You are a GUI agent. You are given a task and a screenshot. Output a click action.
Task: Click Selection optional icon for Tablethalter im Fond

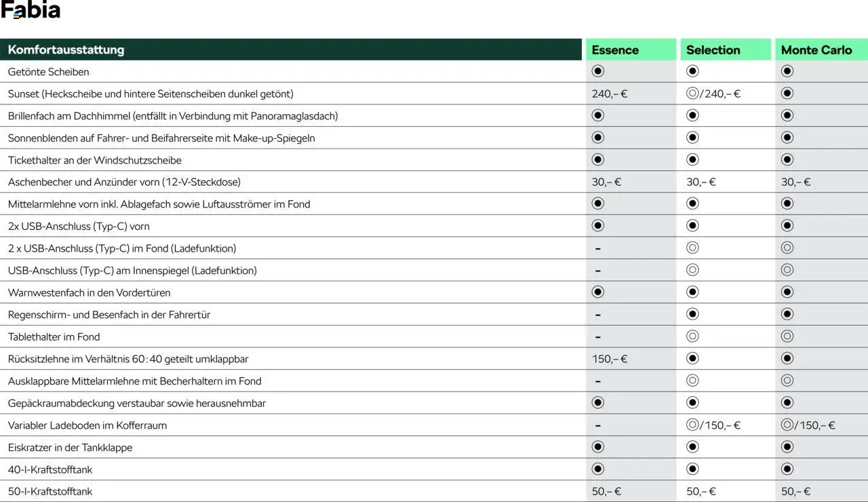(692, 336)
